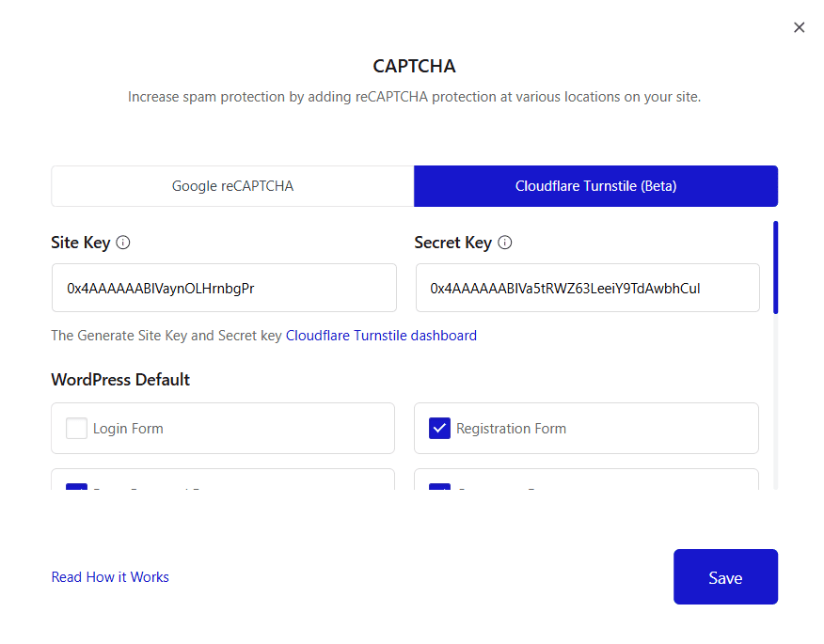Click the Read How it Works link
This screenshot has height=644, width=824.
pos(110,576)
